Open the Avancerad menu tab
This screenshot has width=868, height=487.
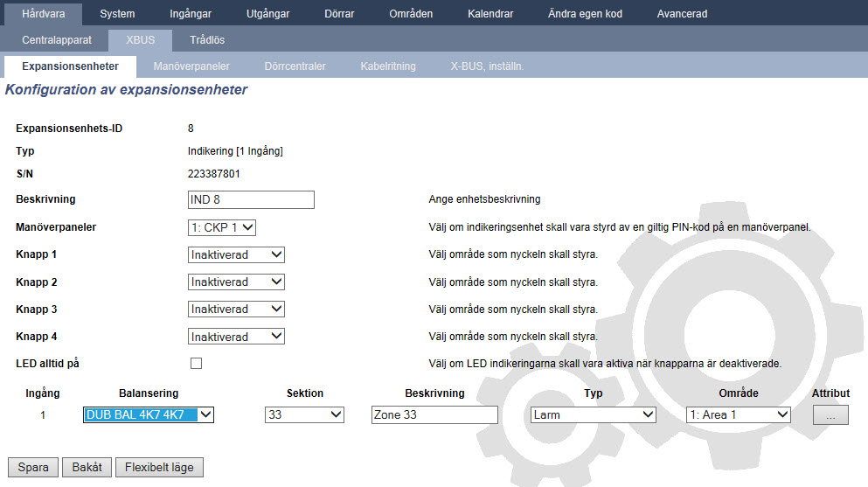pos(682,14)
